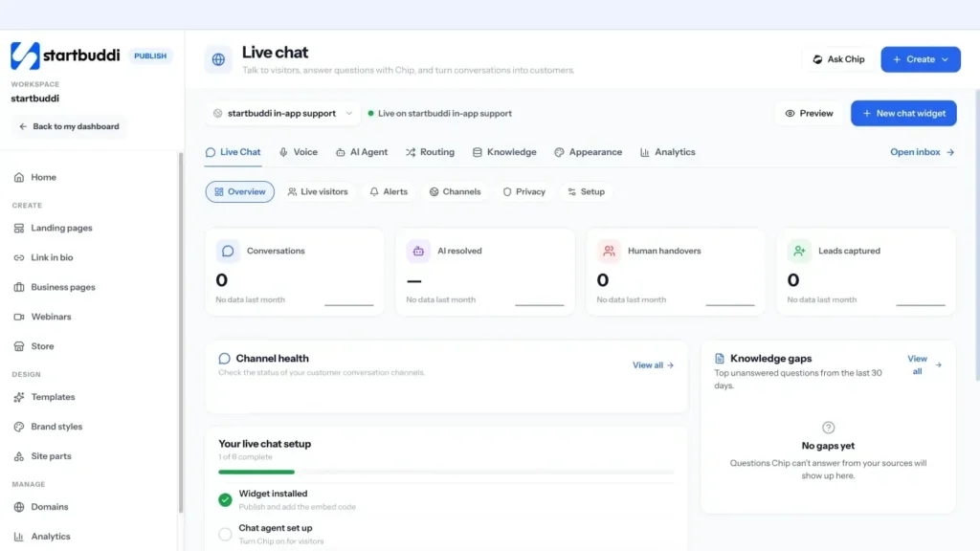Click the Site parts icon
980x551 pixels.
19,456
